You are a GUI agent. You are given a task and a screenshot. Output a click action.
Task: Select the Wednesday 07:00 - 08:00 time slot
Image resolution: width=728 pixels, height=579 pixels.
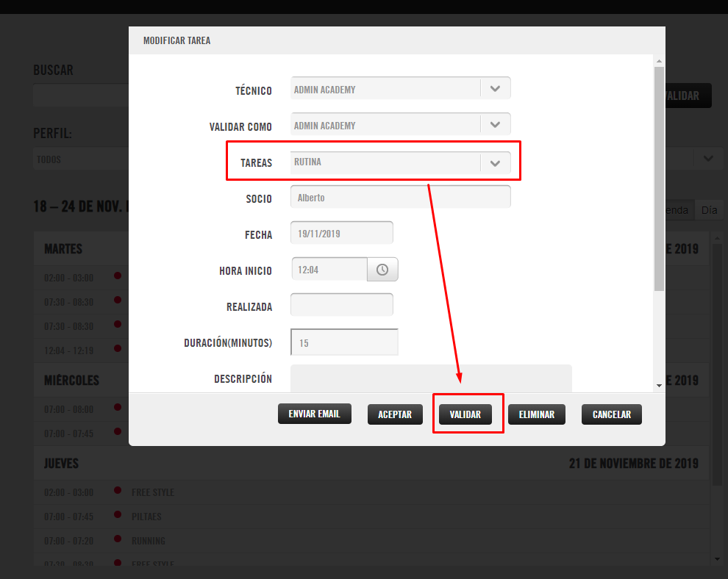[x=68, y=410]
